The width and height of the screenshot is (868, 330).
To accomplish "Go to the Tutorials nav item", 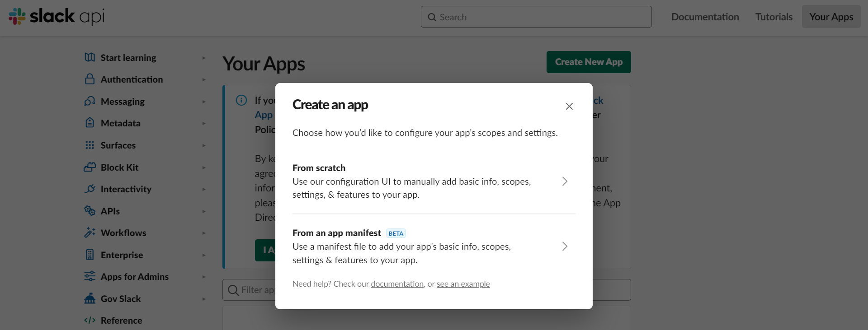I will pyautogui.click(x=774, y=17).
